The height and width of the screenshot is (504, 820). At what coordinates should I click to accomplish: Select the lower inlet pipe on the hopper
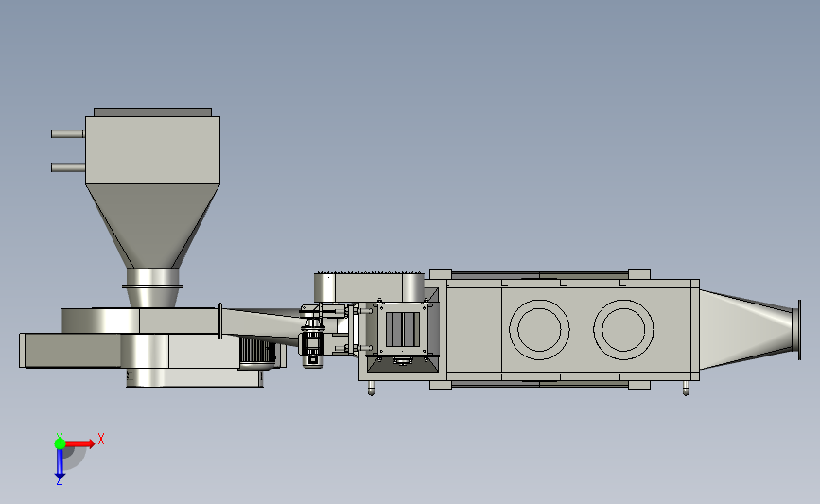click(x=68, y=167)
